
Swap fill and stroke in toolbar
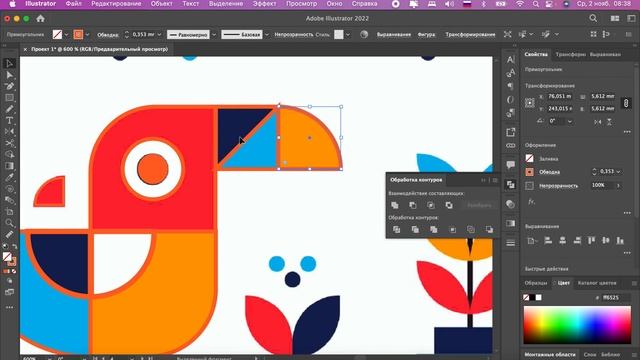tap(15, 247)
